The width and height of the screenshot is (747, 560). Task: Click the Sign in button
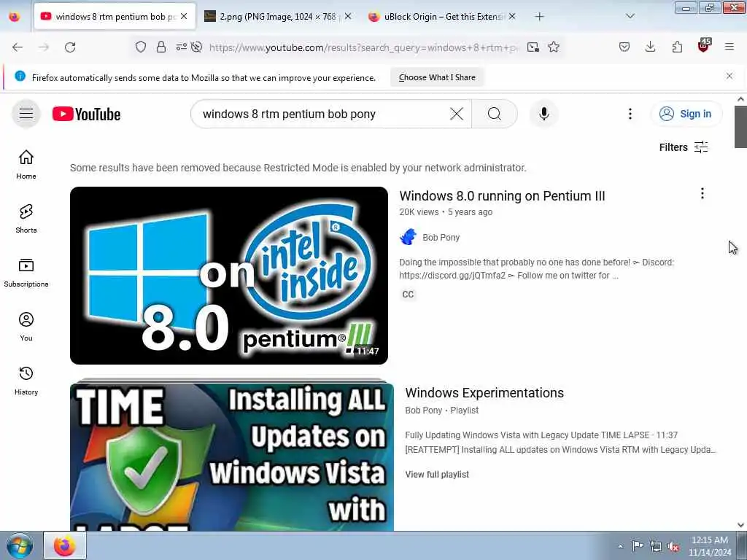[686, 114]
